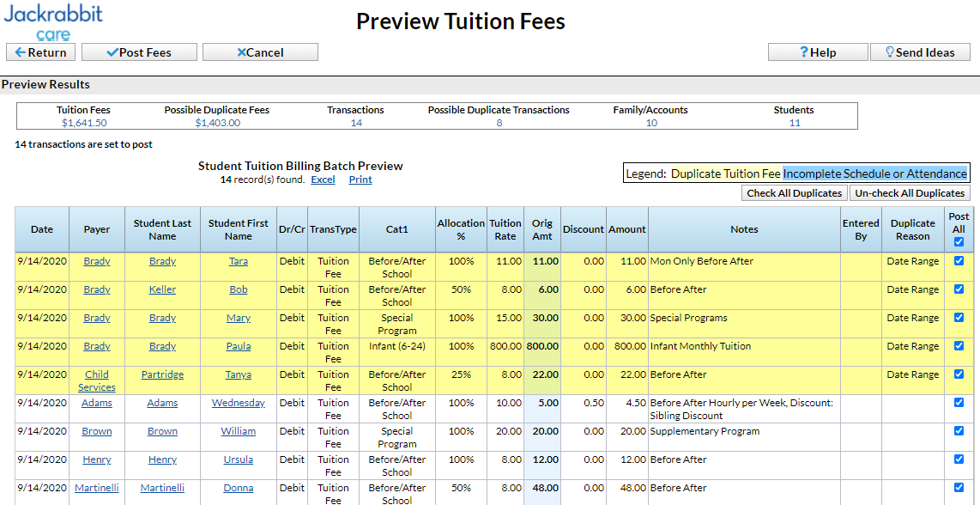Open student first name Mary
This screenshot has height=505, width=980.
(x=238, y=318)
